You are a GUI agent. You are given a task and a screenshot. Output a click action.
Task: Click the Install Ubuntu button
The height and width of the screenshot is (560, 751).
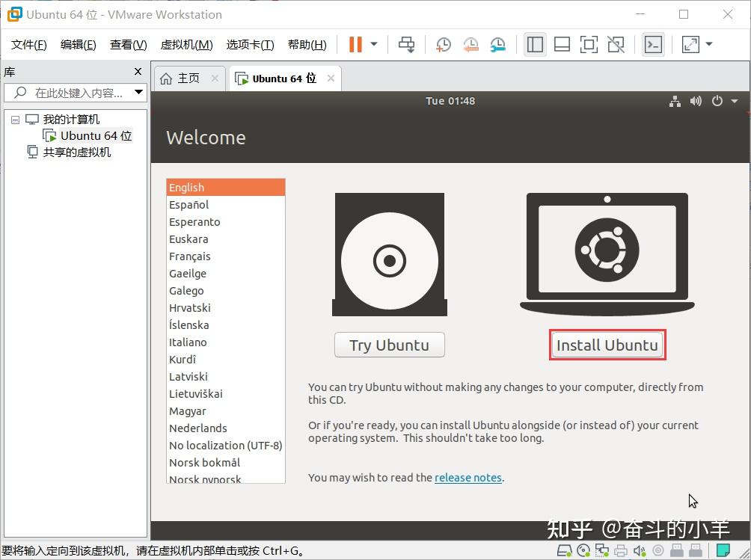(607, 345)
